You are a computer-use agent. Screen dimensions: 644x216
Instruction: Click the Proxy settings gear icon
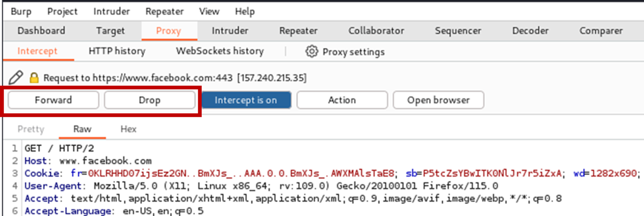312,51
